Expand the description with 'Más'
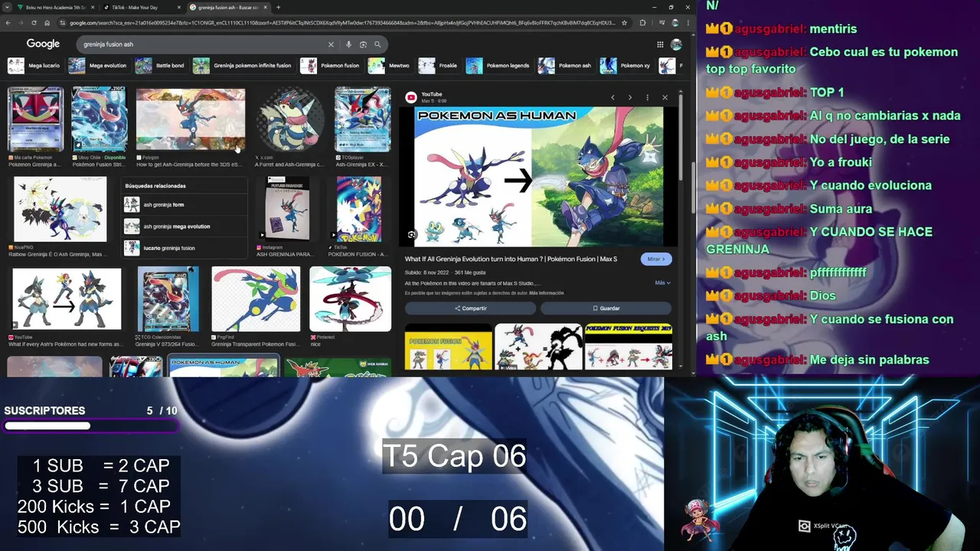The width and height of the screenshot is (980, 551). click(662, 282)
